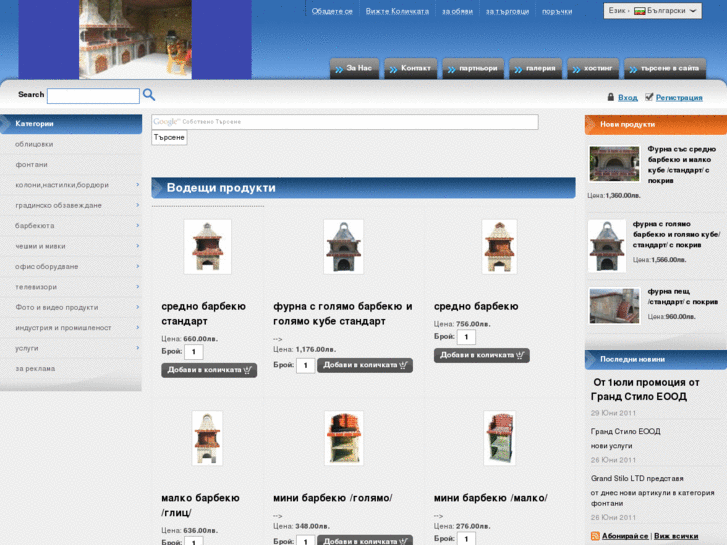This screenshot has height=545, width=727.
Task: Open the Език Български language dropdown
Action: (x=652, y=11)
